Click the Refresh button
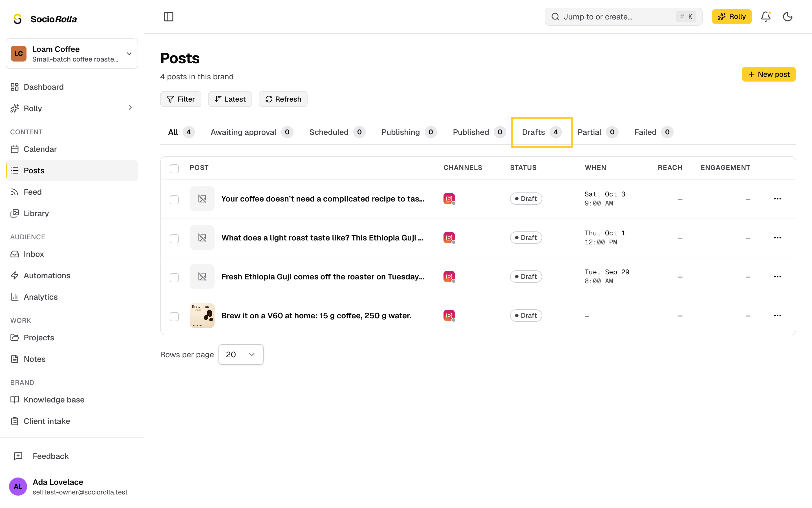Image resolution: width=812 pixels, height=508 pixels. [x=283, y=99]
